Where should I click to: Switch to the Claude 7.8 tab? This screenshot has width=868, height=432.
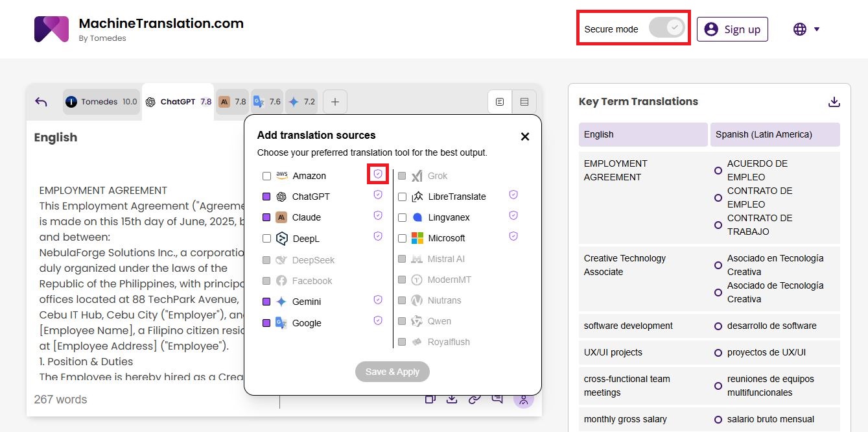click(233, 102)
